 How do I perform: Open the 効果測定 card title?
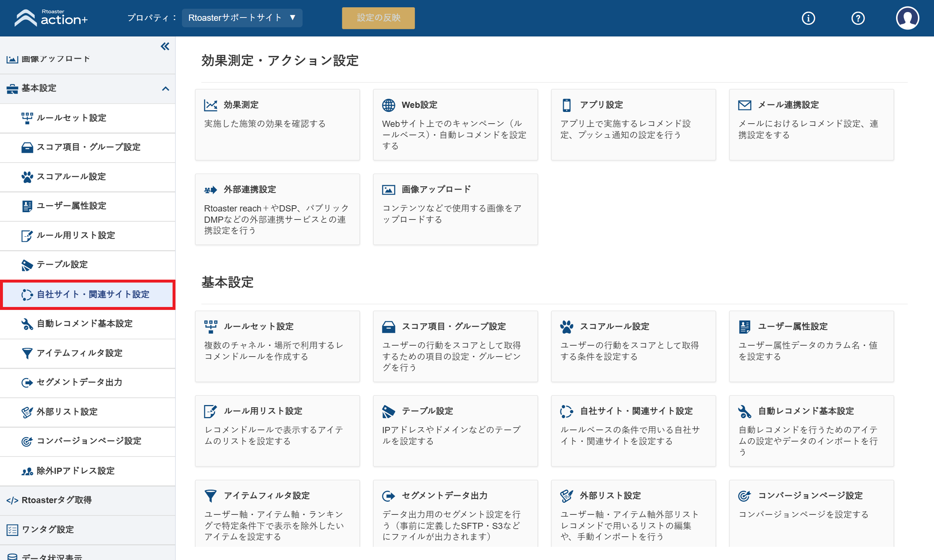pos(241,105)
